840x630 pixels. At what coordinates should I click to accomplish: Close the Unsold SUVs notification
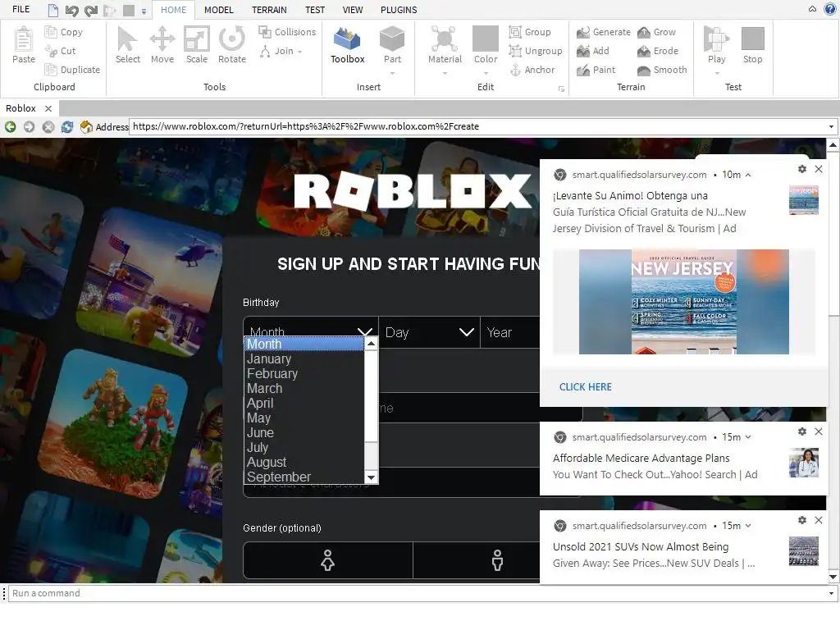pyautogui.click(x=819, y=519)
